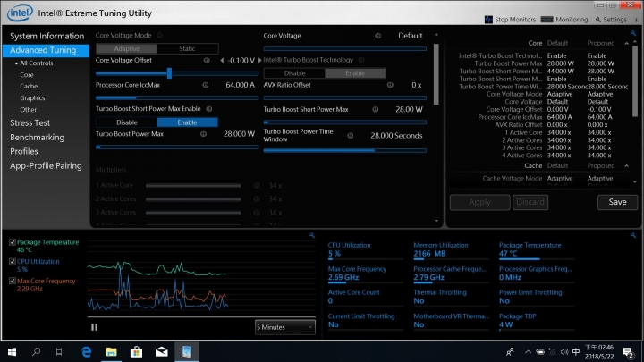
Task: Click the Discard button
Action: 530,202
